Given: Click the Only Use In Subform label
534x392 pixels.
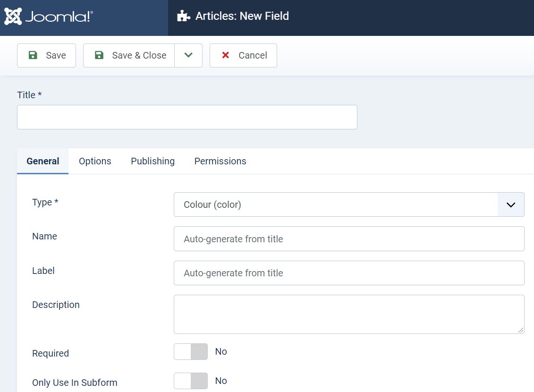Looking at the screenshot, I should [x=75, y=383].
